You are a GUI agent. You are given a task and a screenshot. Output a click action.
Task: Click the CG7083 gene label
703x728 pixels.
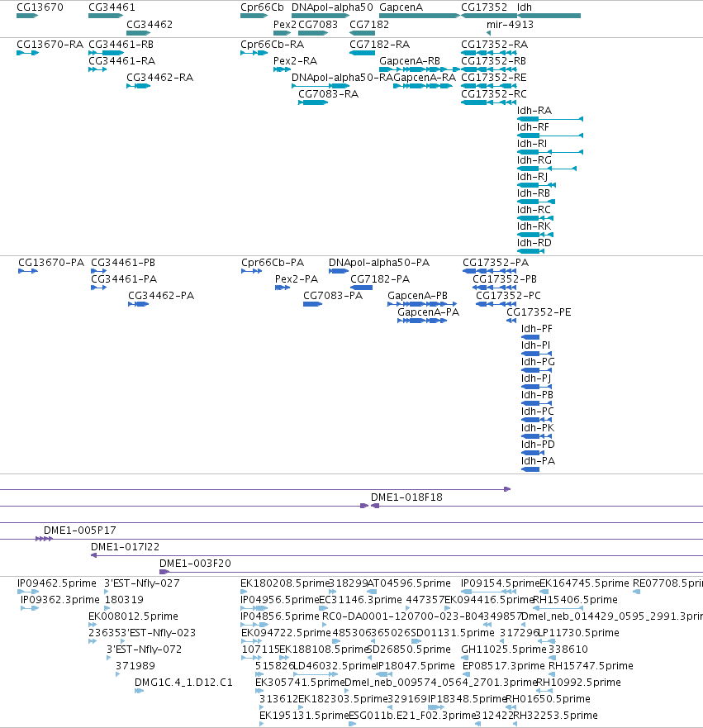coord(318,24)
